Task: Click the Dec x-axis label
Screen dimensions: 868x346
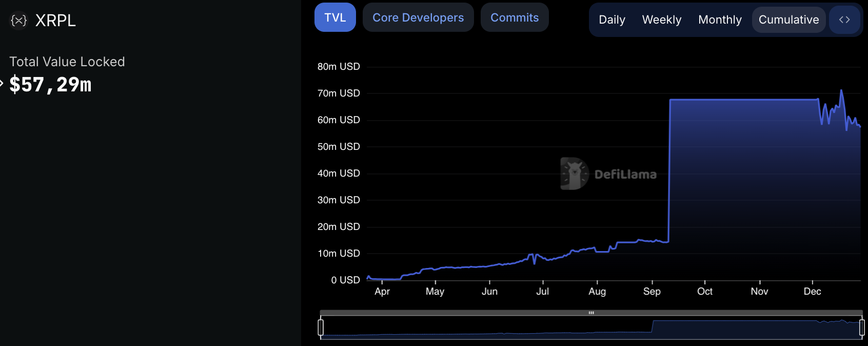Action: 813,292
